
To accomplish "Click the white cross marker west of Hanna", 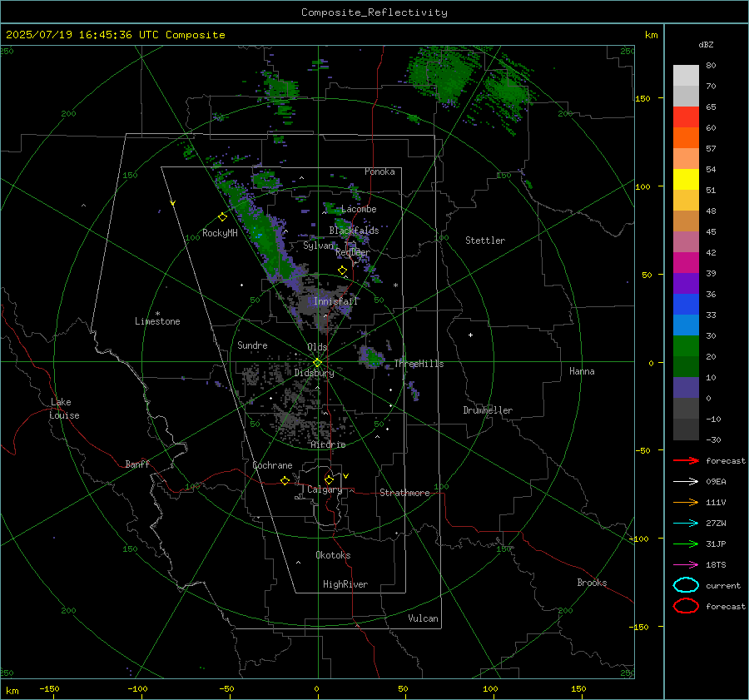I will pyautogui.click(x=470, y=335).
